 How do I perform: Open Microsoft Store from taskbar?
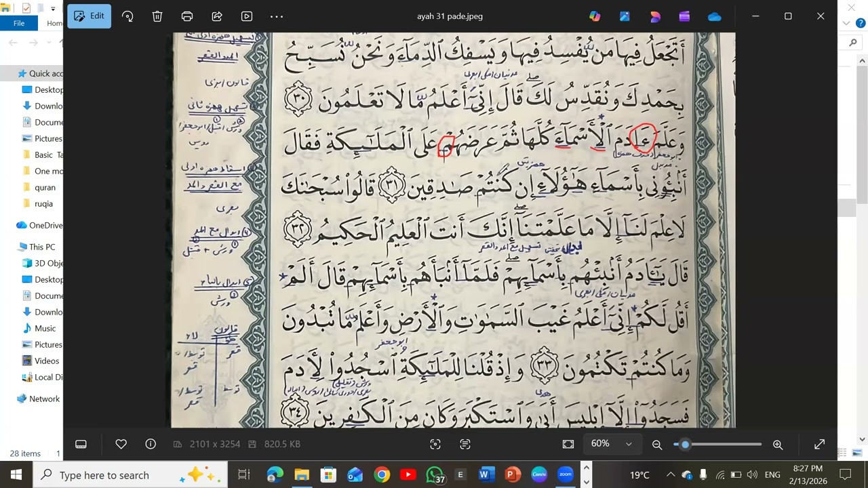point(328,474)
